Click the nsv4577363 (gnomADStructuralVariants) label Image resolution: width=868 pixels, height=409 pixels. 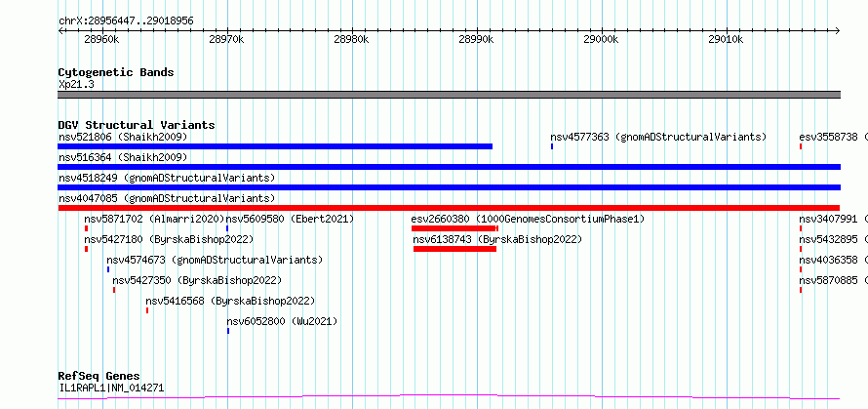pyautogui.click(x=658, y=137)
